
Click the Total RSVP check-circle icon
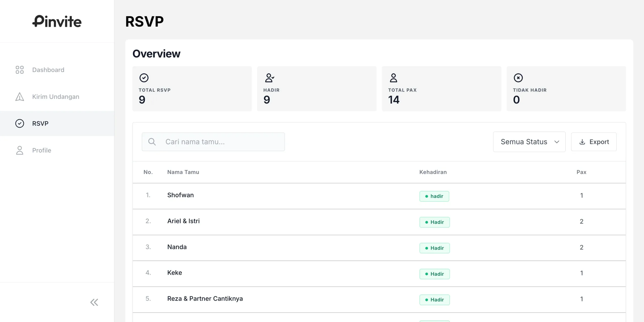[144, 78]
